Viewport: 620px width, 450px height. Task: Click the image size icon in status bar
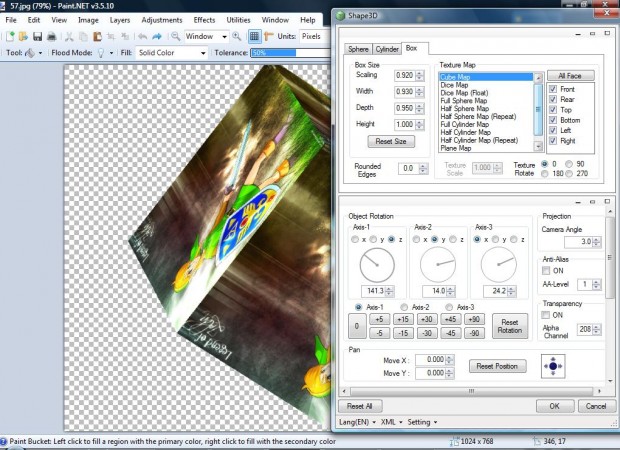[454, 441]
